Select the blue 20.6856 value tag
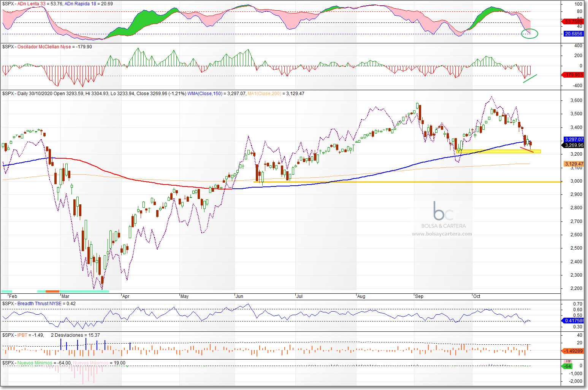 574,34
